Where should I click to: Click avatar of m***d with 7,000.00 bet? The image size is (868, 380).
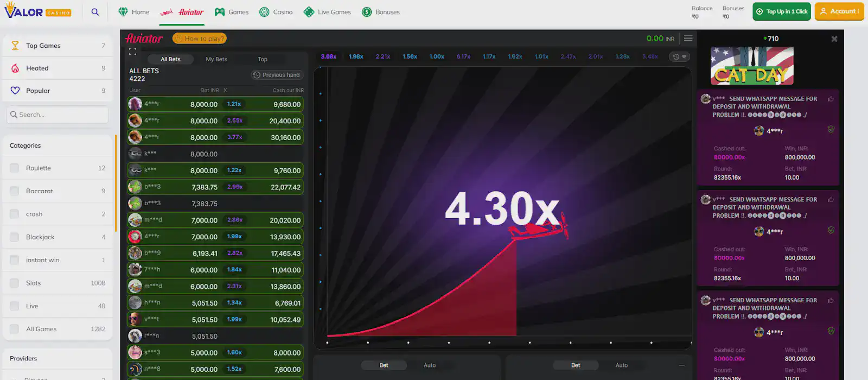coord(135,220)
